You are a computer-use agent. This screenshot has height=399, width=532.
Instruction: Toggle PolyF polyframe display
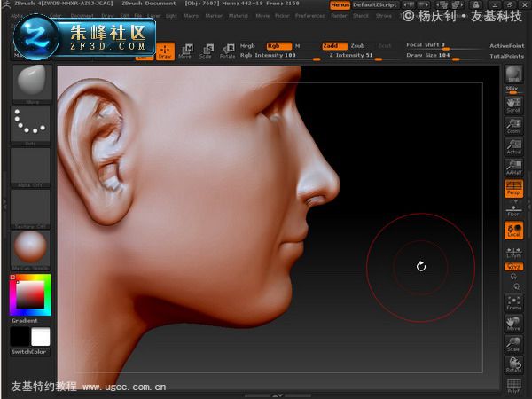(513, 386)
